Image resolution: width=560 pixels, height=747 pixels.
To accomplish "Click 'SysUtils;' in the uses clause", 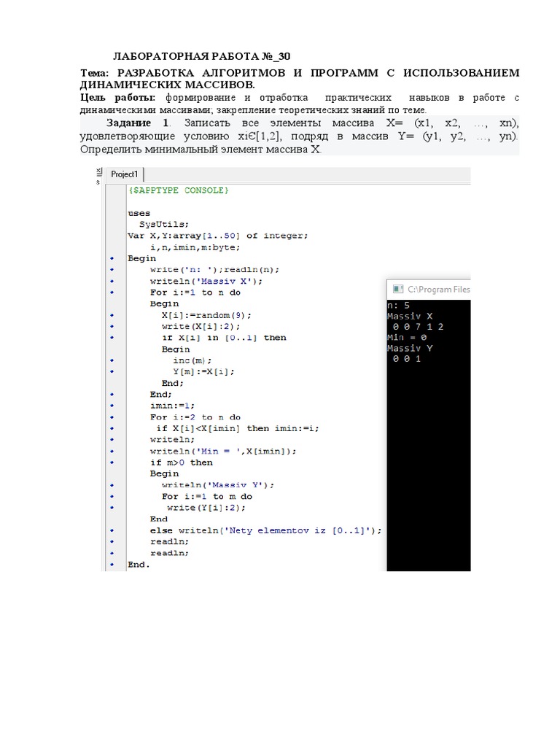I will pos(164,225).
